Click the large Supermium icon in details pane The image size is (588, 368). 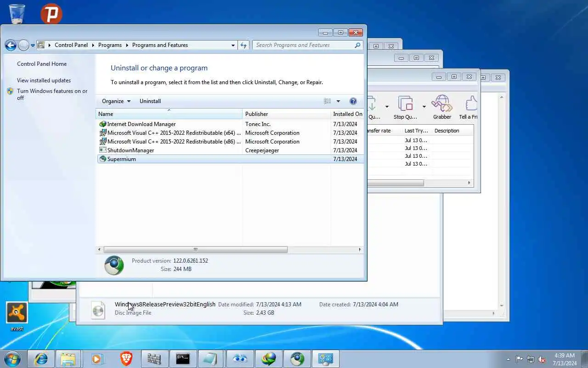tap(114, 265)
